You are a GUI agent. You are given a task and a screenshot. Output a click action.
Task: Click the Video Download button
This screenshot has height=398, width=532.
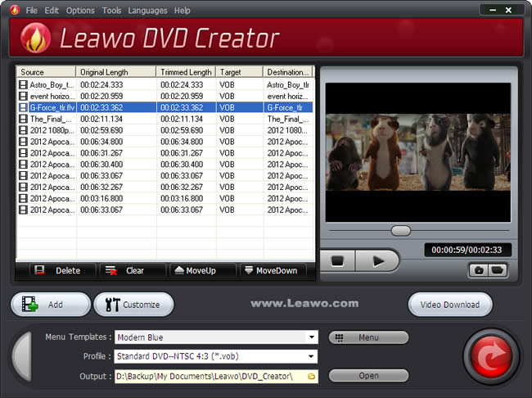pos(450,305)
